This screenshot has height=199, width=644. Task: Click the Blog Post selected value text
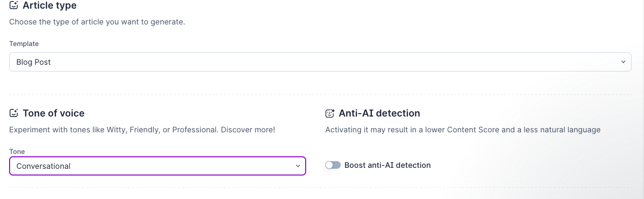point(34,62)
